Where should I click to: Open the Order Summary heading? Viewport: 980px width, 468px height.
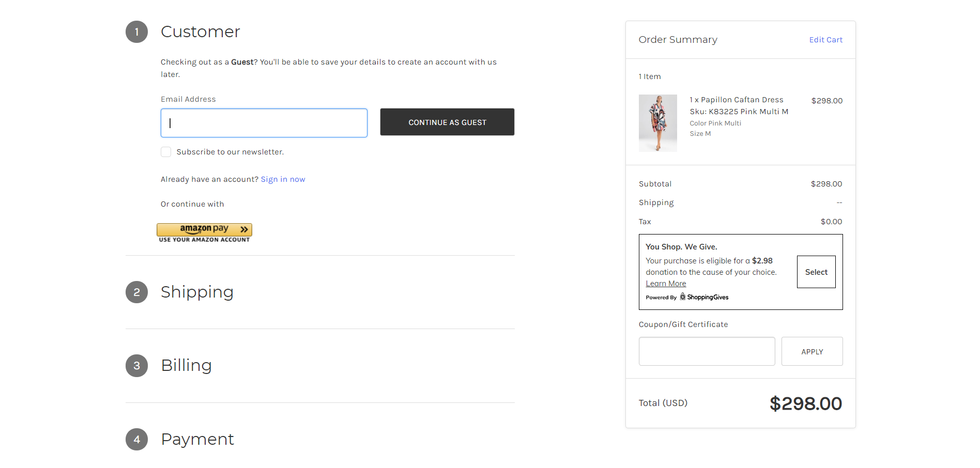[x=678, y=39]
